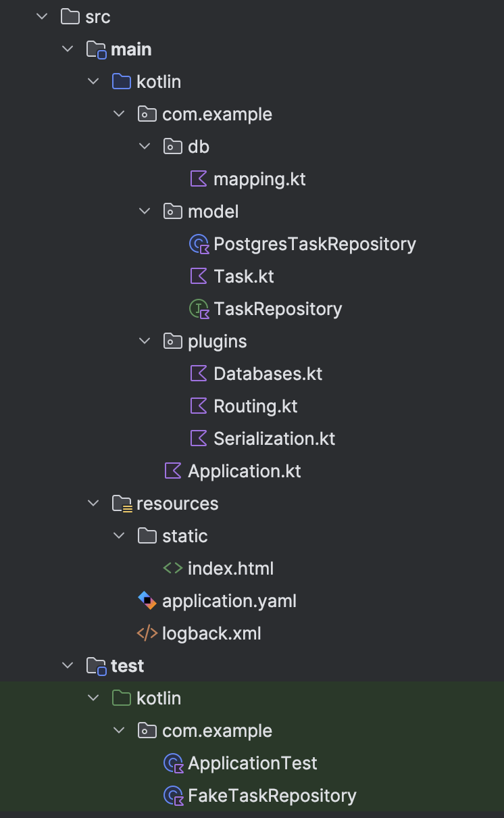Collapse the src folder chevron

[43, 17]
